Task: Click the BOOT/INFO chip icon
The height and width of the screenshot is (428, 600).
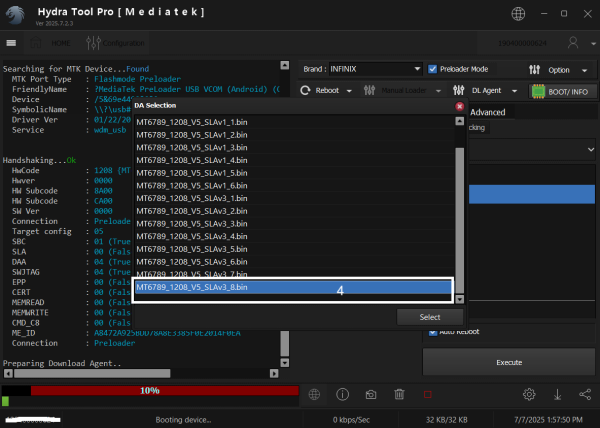Action: [x=538, y=91]
